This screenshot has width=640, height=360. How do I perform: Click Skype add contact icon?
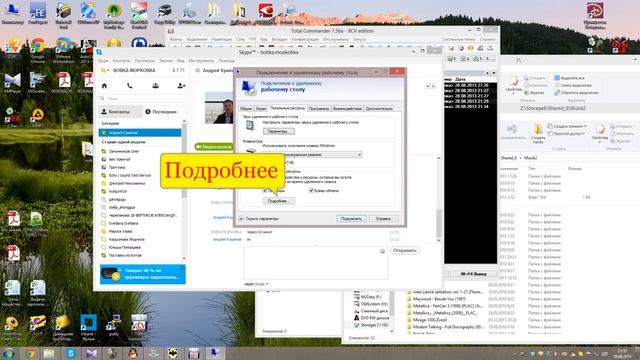click(181, 86)
